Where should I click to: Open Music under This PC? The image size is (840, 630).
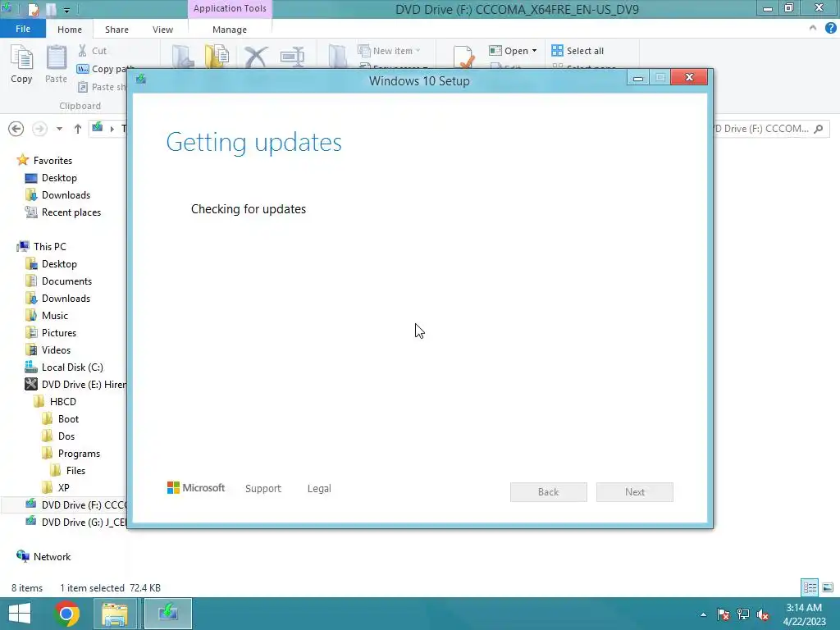55,316
